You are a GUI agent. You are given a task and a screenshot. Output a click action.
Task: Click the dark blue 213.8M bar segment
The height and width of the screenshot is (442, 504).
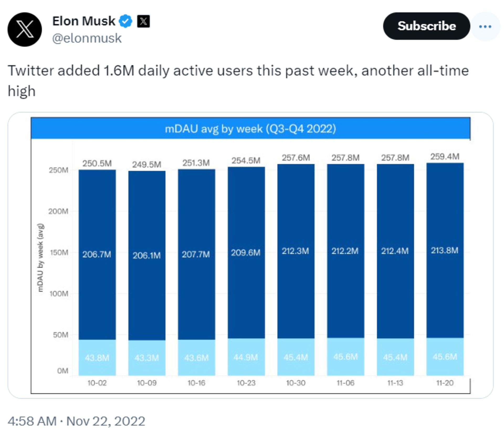click(445, 250)
